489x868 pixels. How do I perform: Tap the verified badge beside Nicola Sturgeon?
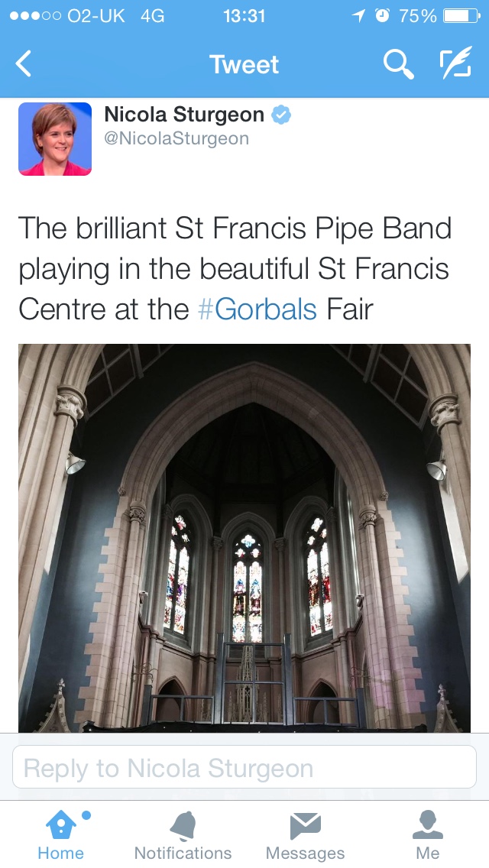coord(280,115)
